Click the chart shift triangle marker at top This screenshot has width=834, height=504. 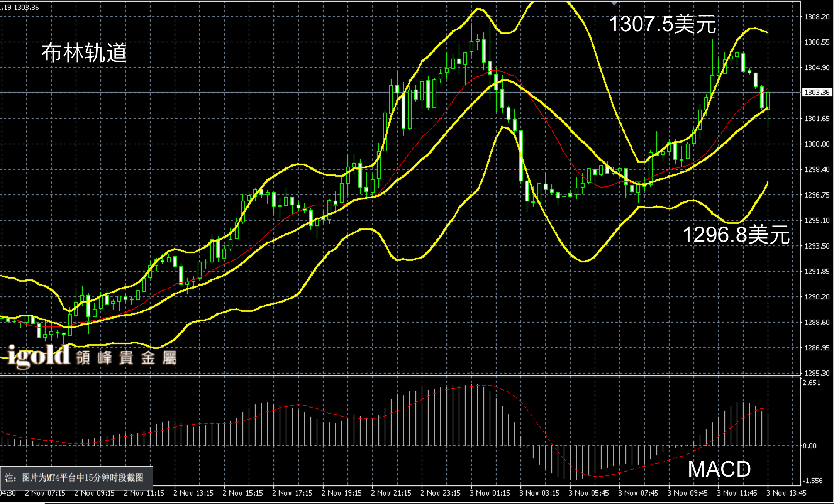point(614,3)
